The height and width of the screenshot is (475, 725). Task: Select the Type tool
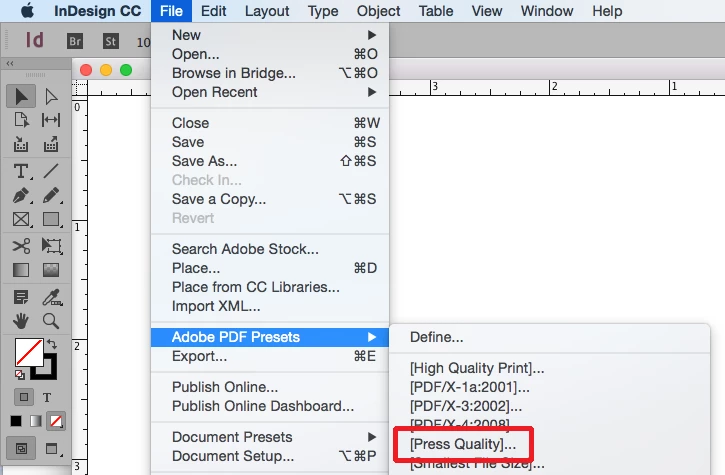[21, 171]
